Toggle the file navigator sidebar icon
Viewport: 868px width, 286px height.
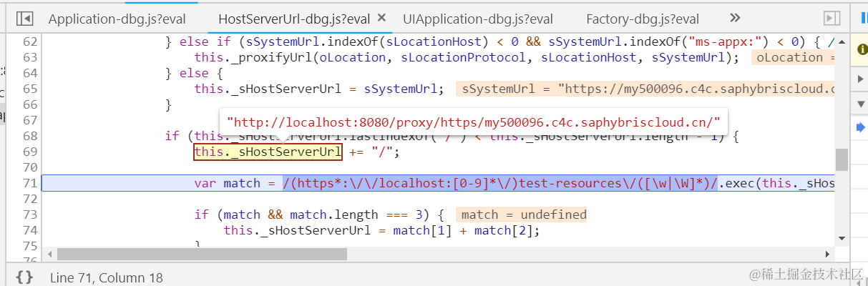coord(25,18)
